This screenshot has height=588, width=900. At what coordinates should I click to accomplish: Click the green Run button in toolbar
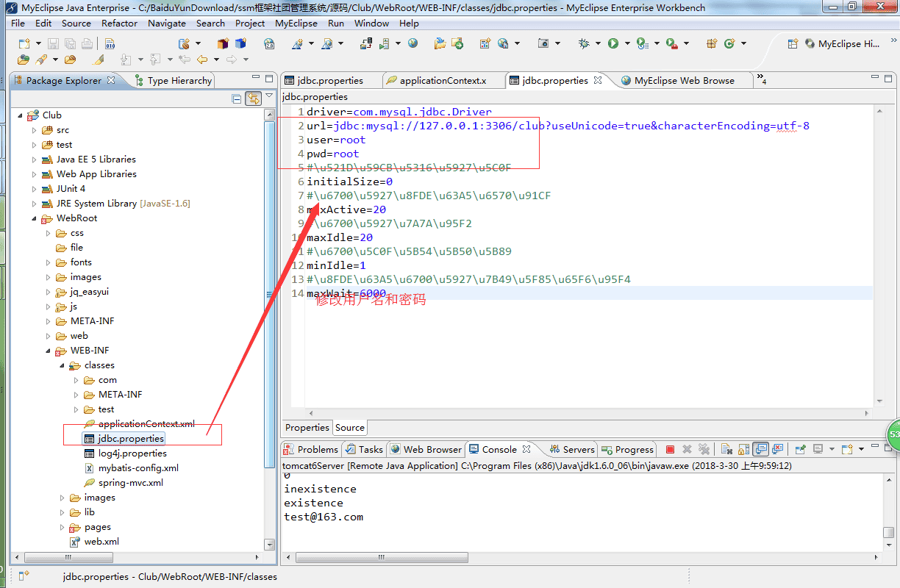click(x=613, y=44)
